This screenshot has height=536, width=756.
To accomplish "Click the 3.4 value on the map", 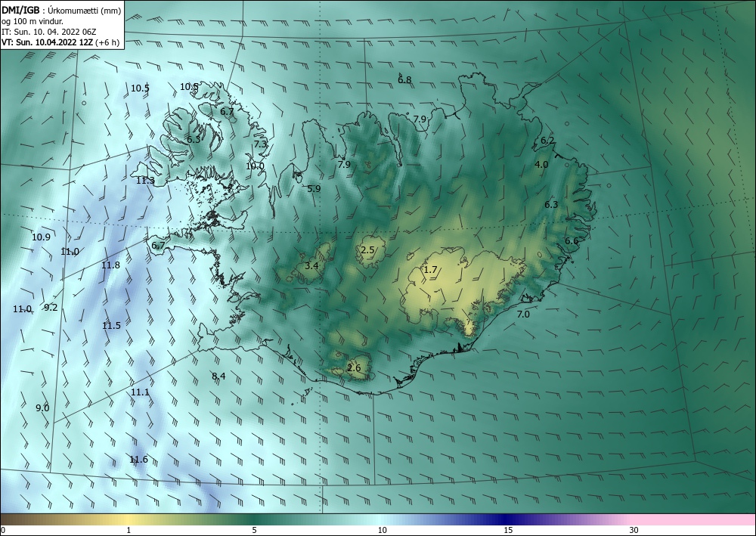I will point(311,265).
